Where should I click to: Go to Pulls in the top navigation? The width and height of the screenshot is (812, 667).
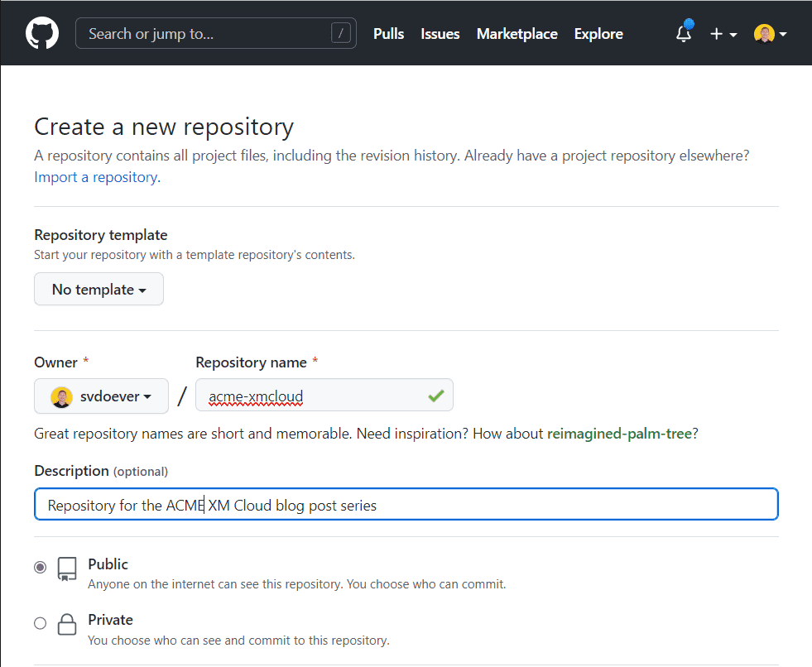[x=388, y=34]
